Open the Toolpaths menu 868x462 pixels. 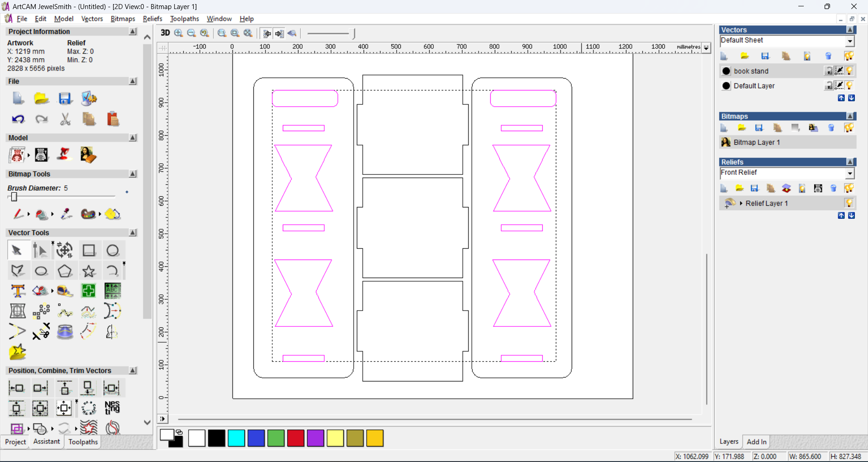tap(185, 19)
